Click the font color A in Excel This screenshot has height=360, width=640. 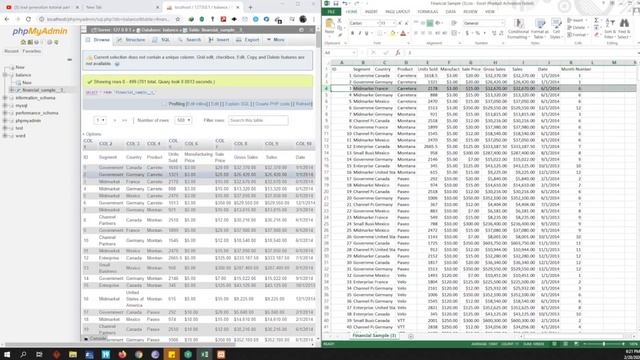click(x=402, y=33)
